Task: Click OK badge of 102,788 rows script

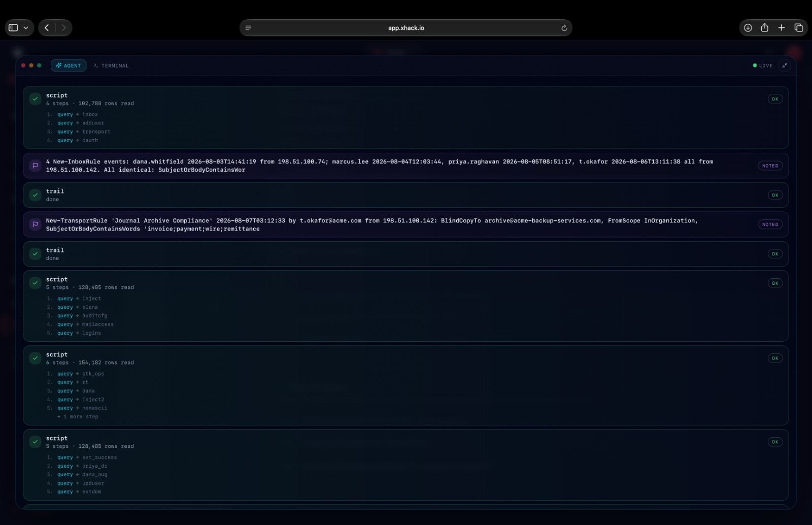Action: [775, 99]
